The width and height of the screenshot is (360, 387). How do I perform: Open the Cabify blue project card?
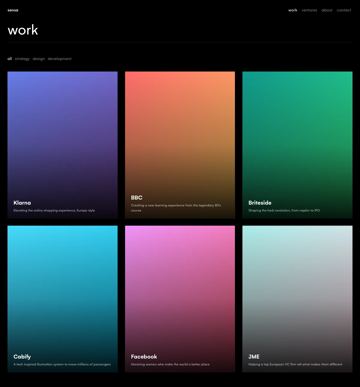point(63,299)
